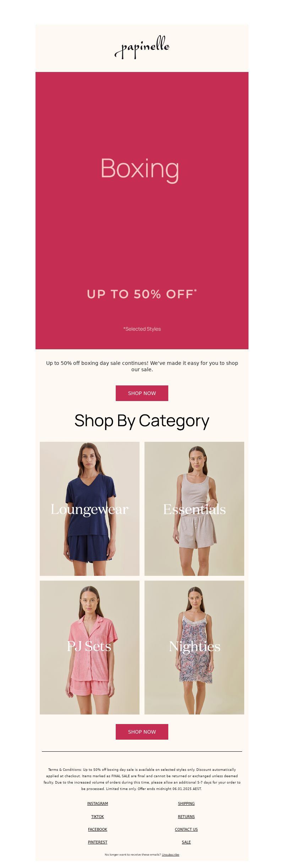Image resolution: width=284 pixels, height=868 pixels.
Task: Visit the FACEBOOK link
Action: (x=98, y=829)
